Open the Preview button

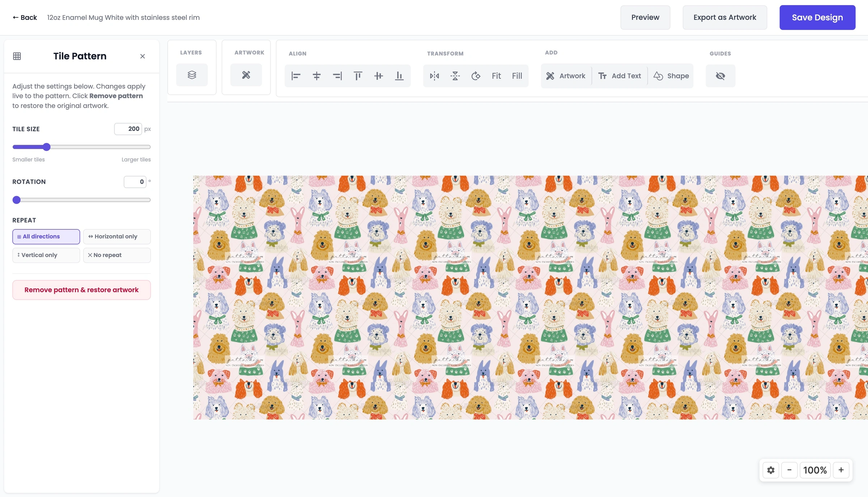(645, 17)
